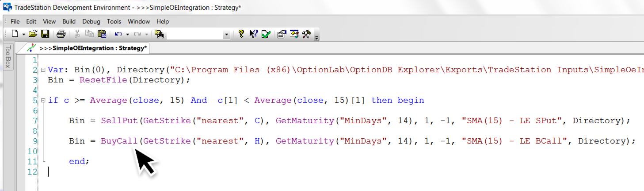Click the Redo arrow icon
This screenshot has width=644, height=191.
pyautogui.click(x=137, y=34)
